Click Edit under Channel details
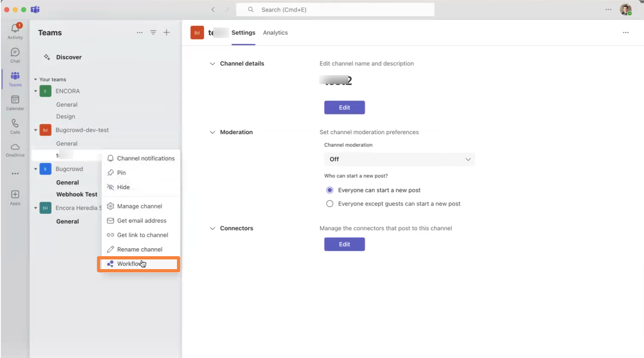644x358 pixels. (344, 107)
